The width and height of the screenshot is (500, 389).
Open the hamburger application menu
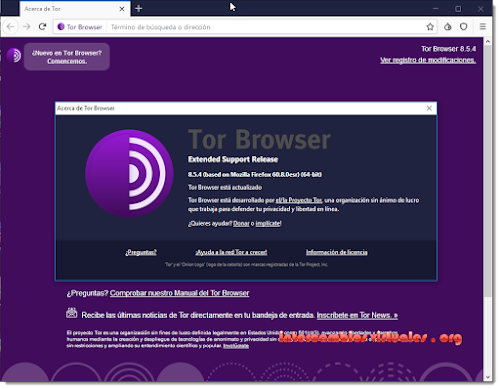tap(482, 27)
